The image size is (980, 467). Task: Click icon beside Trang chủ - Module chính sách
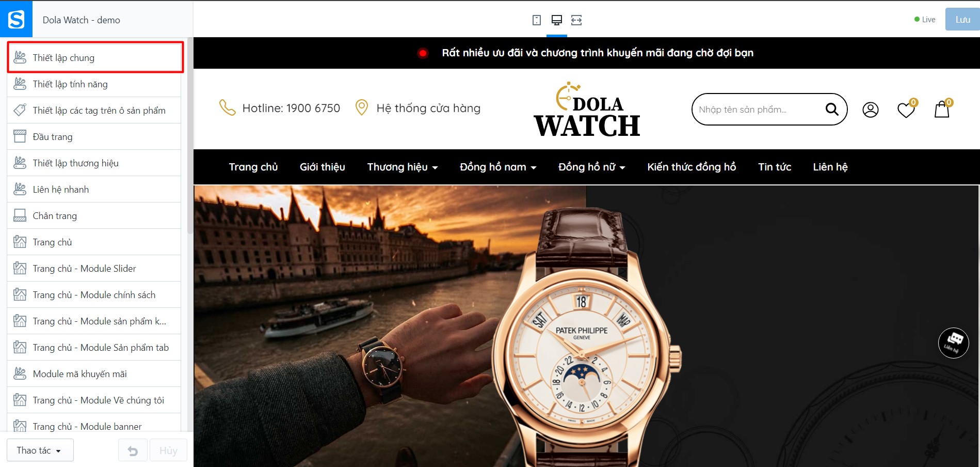[x=20, y=294]
